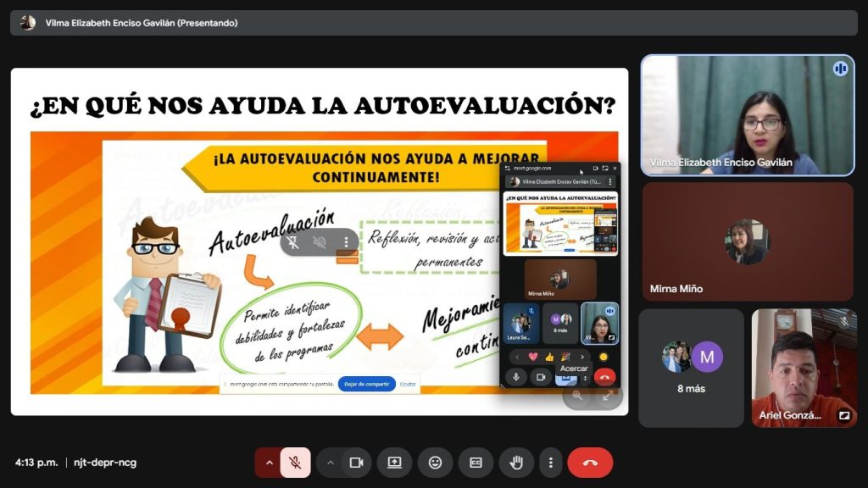Raise your hand in the meeting

coord(516,463)
